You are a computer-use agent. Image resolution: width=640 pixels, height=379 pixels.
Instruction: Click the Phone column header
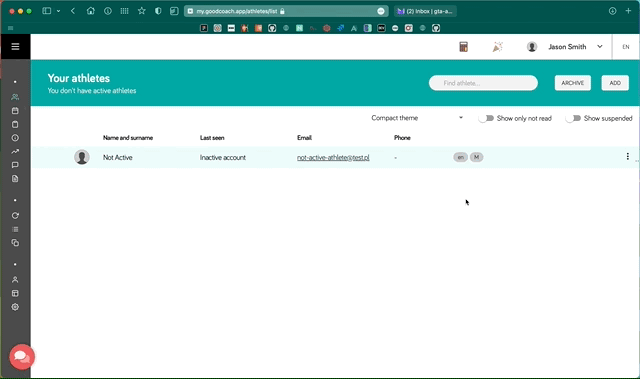402,138
